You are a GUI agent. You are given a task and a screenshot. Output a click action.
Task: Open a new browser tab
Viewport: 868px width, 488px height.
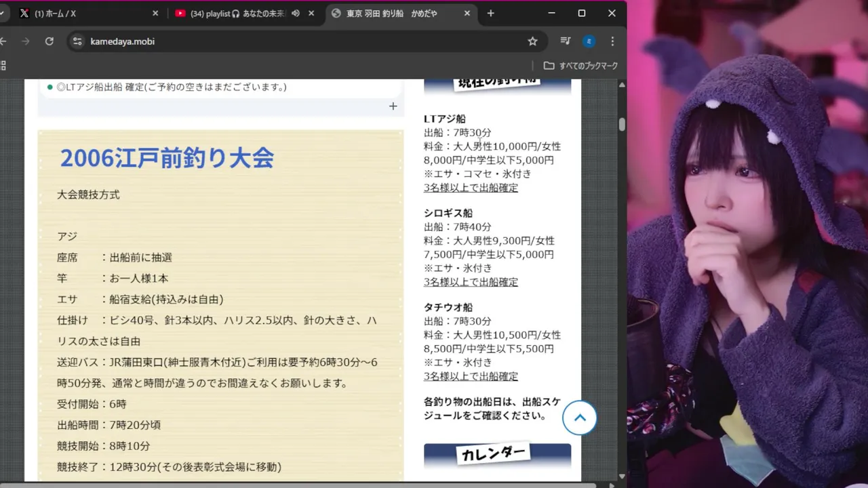pos(490,13)
